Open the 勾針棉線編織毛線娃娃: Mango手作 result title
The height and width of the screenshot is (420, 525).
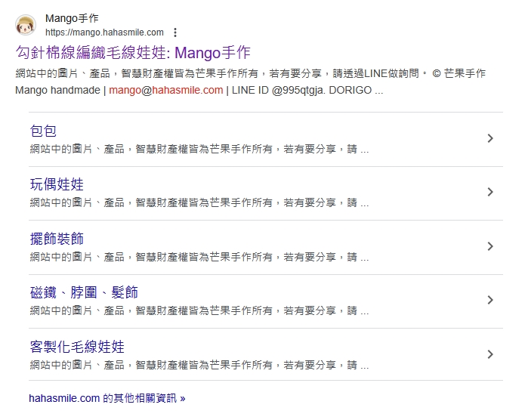(133, 53)
